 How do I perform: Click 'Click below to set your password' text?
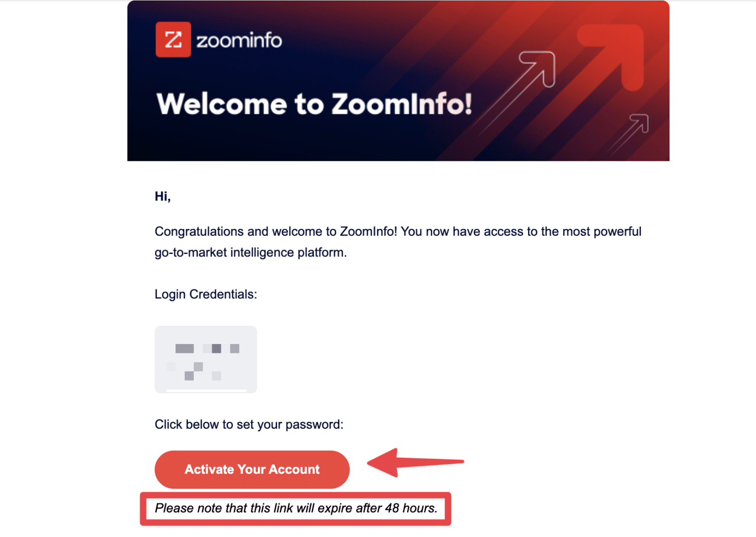click(249, 424)
